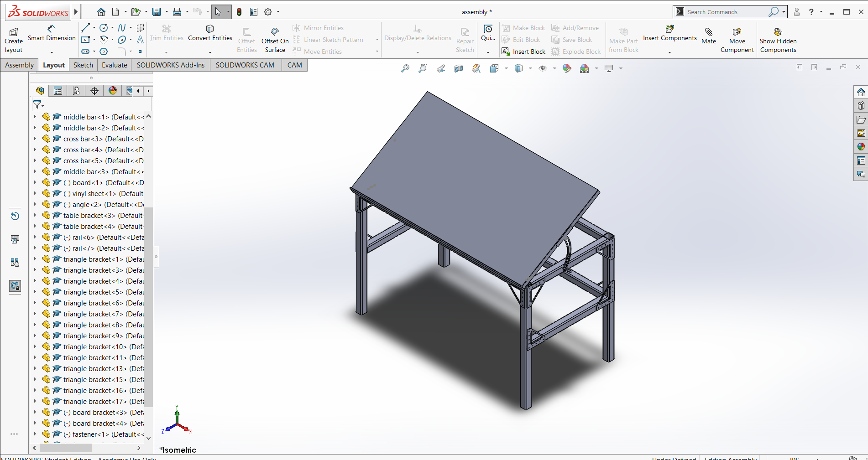Open the Section View tool
Screen dimensions: 868x460
pos(459,68)
